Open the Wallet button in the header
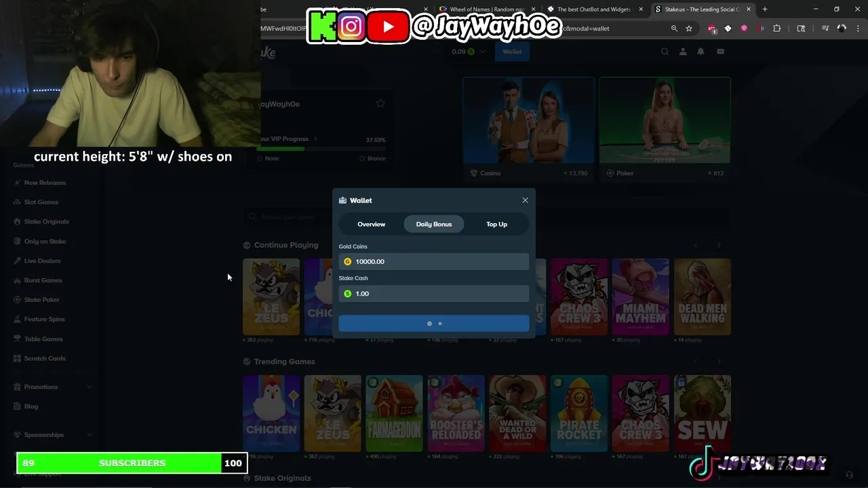Image resolution: width=868 pixels, height=488 pixels. point(512,52)
